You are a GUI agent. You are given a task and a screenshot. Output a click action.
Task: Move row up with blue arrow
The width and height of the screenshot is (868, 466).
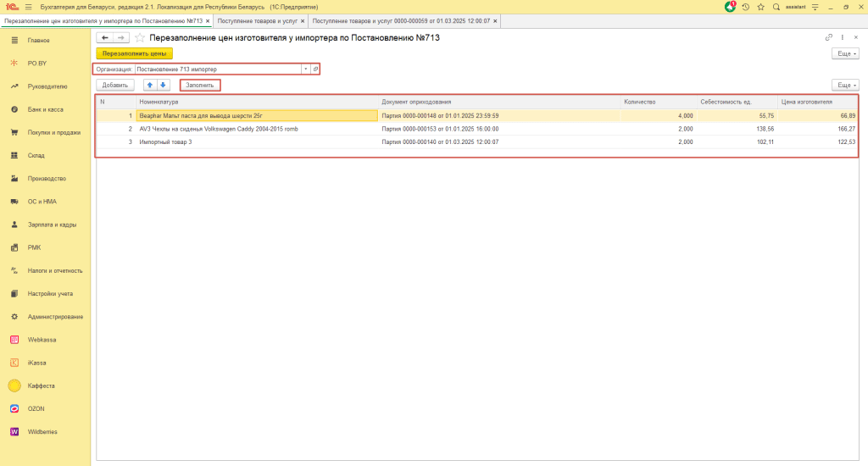point(149,85)
